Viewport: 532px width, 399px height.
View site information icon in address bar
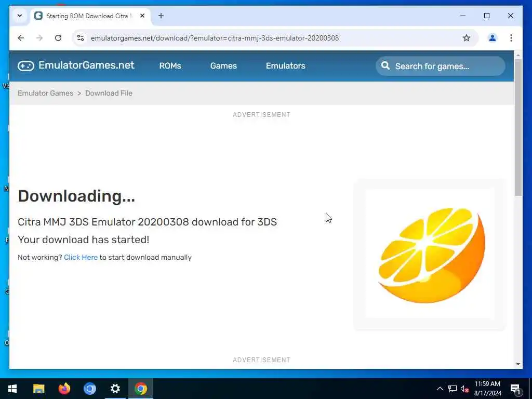[81, 38]
